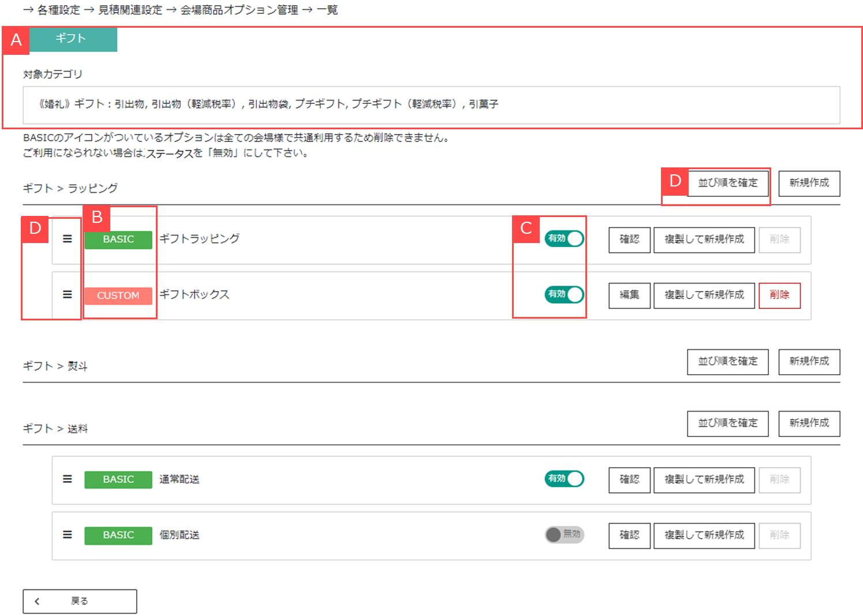Click the drag handle beside 通常配送

tap(68, 479)
